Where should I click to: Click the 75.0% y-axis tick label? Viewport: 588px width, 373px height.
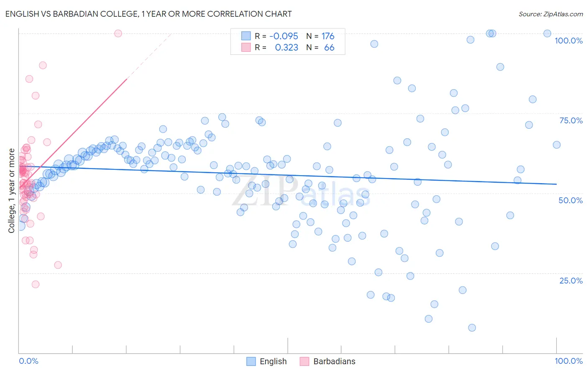pyautogui.click(x=571, y=120)
